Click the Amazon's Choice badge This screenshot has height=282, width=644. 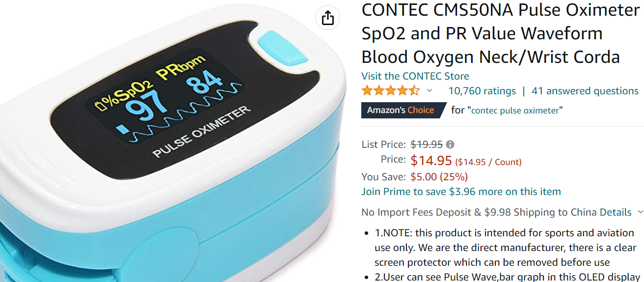(403, 110)
